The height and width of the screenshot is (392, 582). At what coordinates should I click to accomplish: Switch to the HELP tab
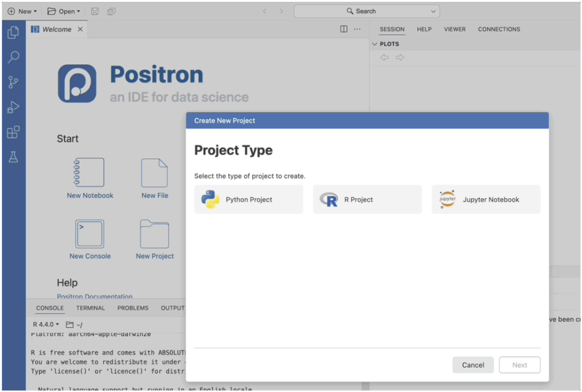click(424, 29)
